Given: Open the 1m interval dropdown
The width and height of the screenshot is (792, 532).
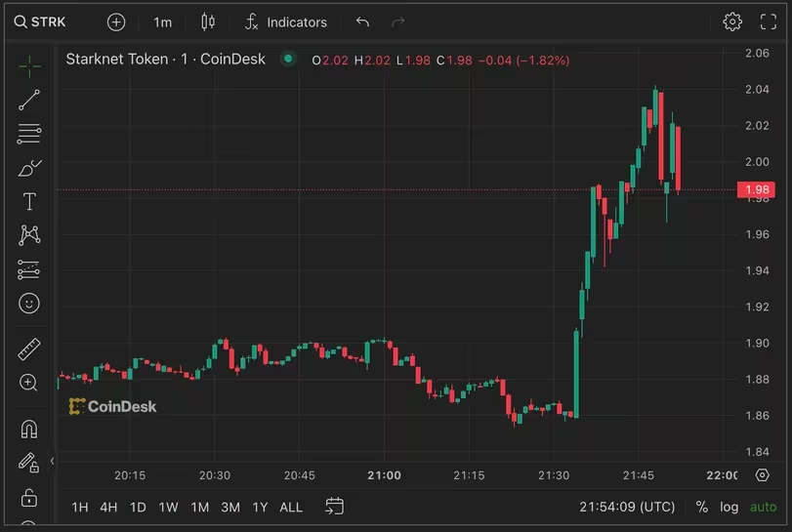Looking at the screenshot, I should coord(162,21).
